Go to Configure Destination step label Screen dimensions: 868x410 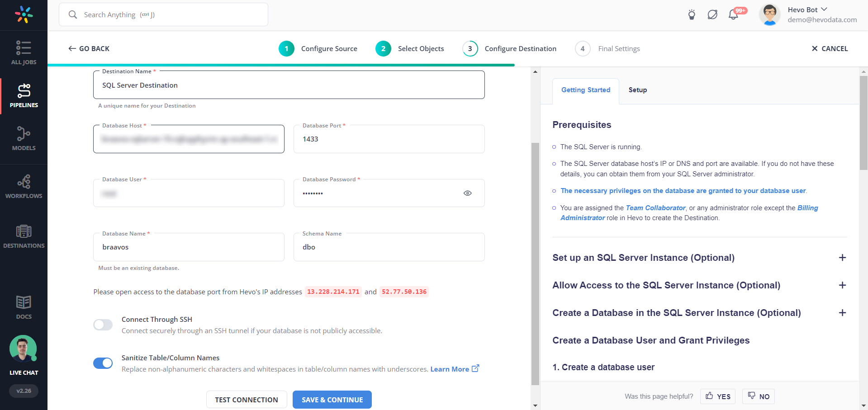pos(521,48)
